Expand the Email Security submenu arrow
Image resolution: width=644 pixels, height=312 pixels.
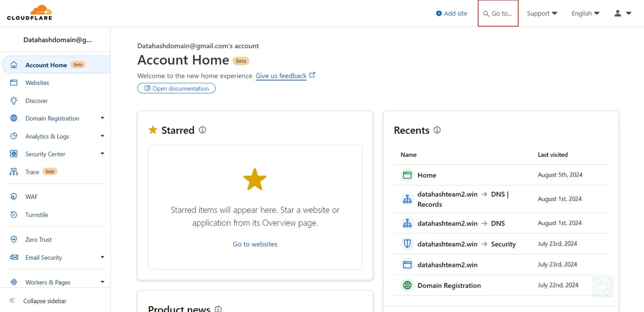click(102, 257)
